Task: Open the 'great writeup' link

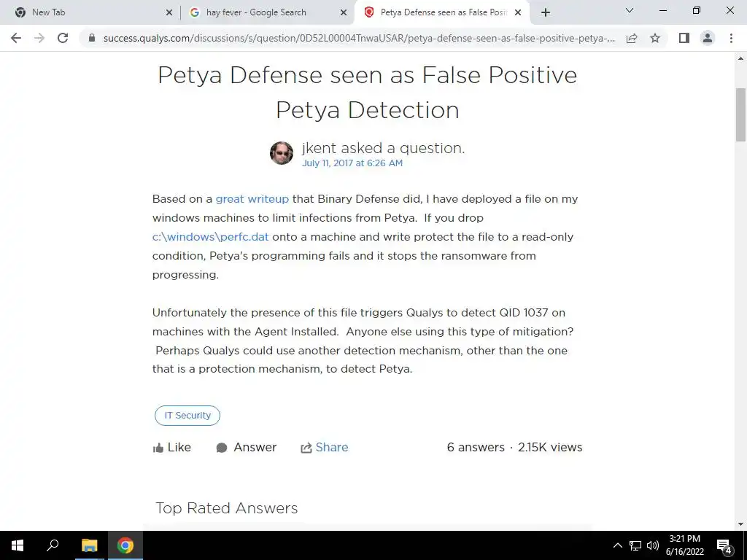Action: tap(252, 198)
